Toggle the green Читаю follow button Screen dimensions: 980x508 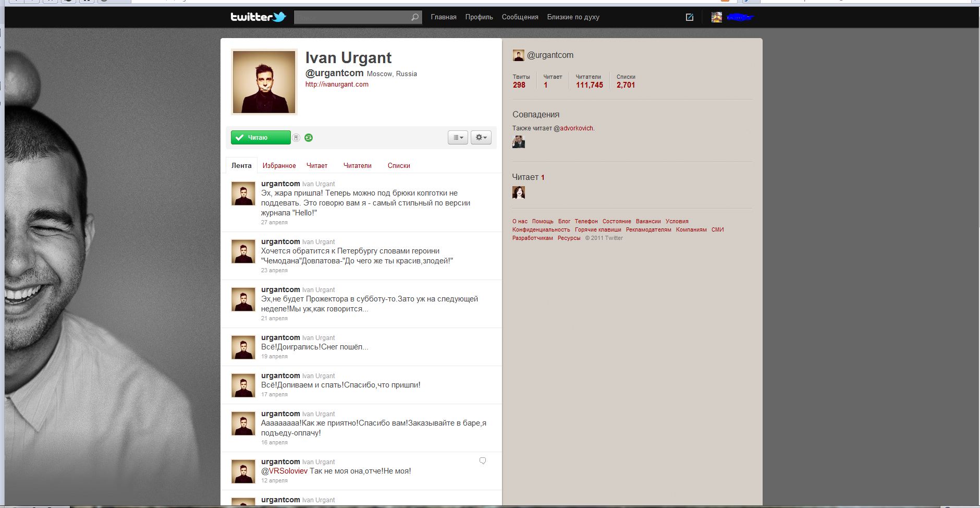(x=261, y=138)
